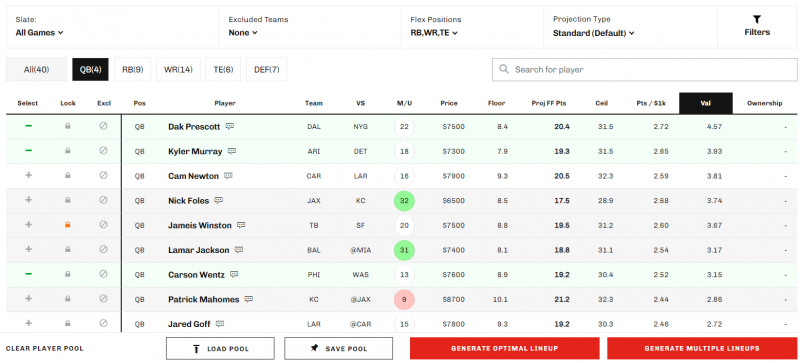Remove Carson Wentz with the minus icon
The width and height of the screenshot is (800, 363).
coord(29,274)
